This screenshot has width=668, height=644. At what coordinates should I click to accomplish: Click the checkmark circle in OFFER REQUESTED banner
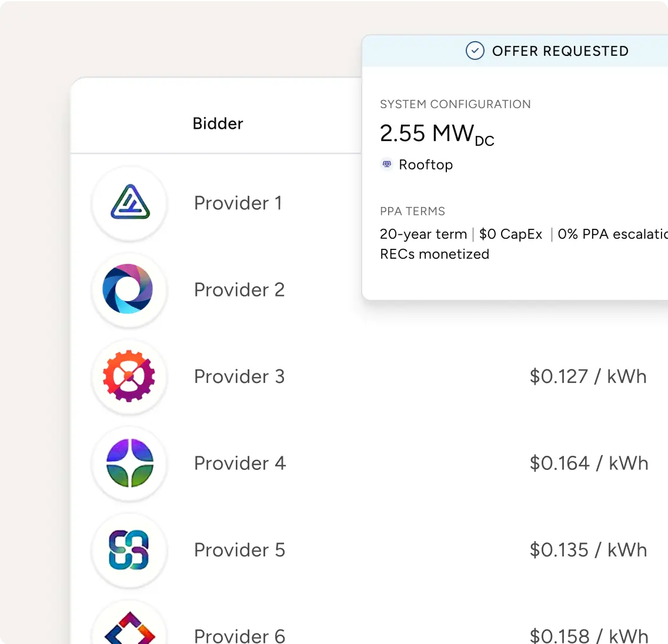point(475,51)
